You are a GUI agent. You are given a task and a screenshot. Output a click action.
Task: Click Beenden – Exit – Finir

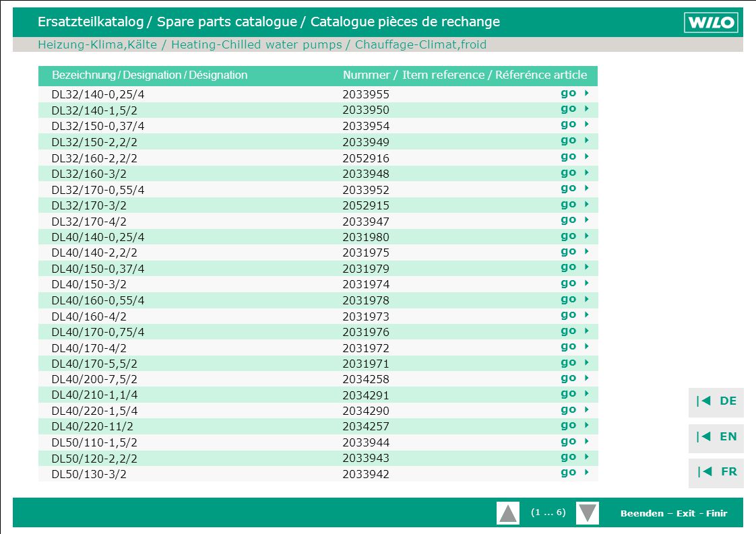point(674,513)
